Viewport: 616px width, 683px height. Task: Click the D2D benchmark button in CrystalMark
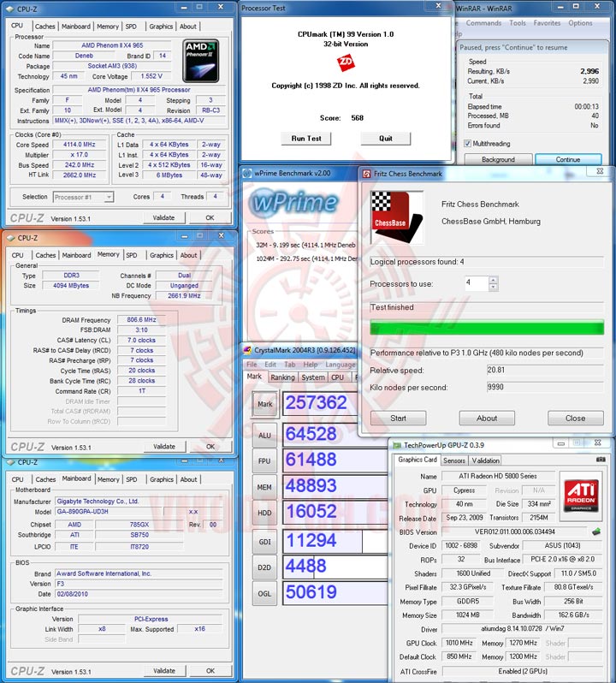pyautogui.click(x=264, y=567)
